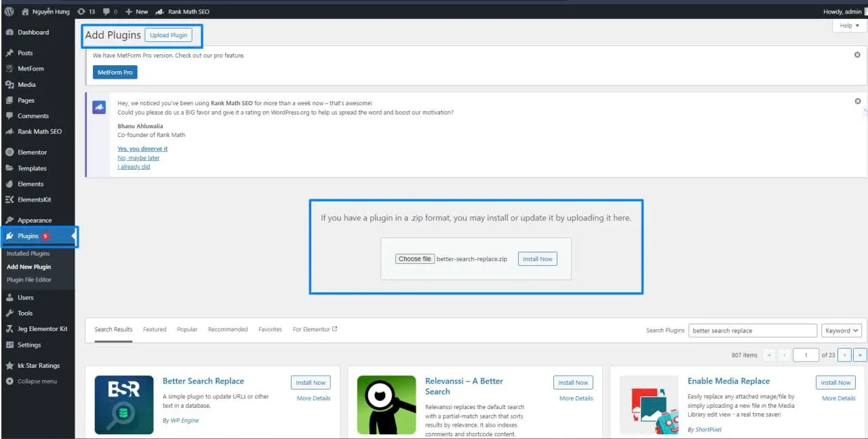The width and height of the screenshot is (868, 439).
Task: Install the Relevanssi plugin
Action: tap(573, 383)
